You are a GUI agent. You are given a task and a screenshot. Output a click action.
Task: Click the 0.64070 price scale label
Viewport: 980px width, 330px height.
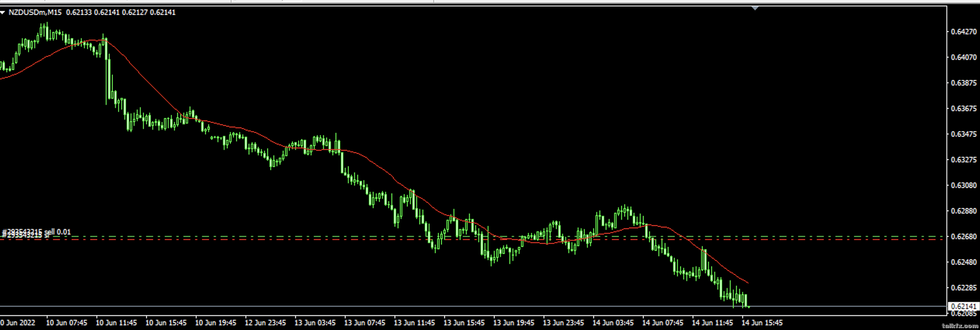(x=963, y=57)
